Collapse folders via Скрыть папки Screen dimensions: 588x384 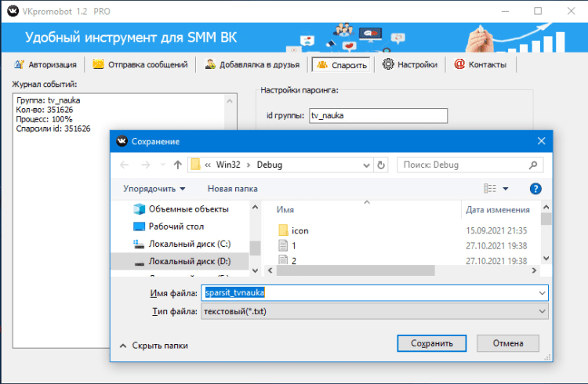pos(154,346)
